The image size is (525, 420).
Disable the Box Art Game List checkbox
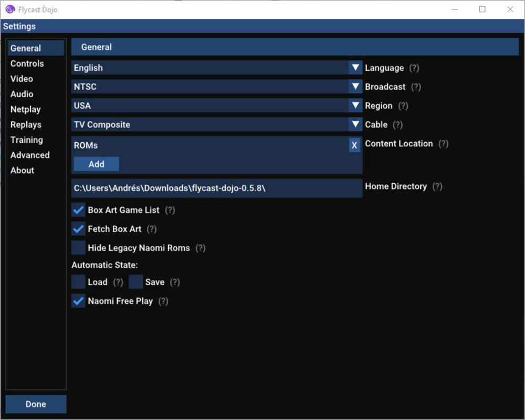point(78,210)
